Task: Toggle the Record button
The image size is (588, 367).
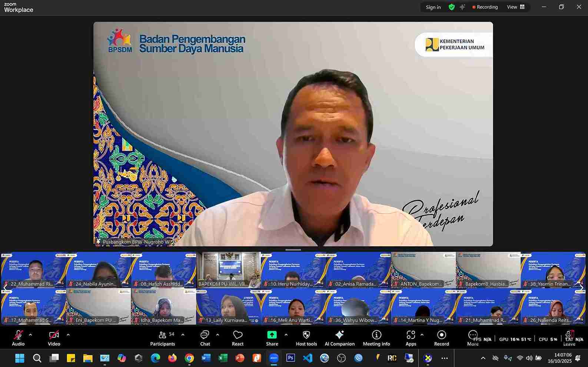Action: pos(441,338)
